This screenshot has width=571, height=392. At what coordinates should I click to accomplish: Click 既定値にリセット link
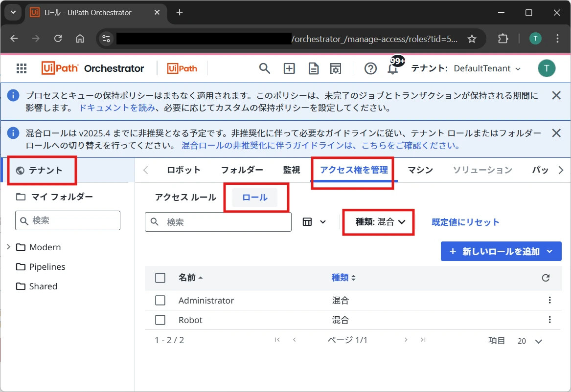click(x=465, y=222)
